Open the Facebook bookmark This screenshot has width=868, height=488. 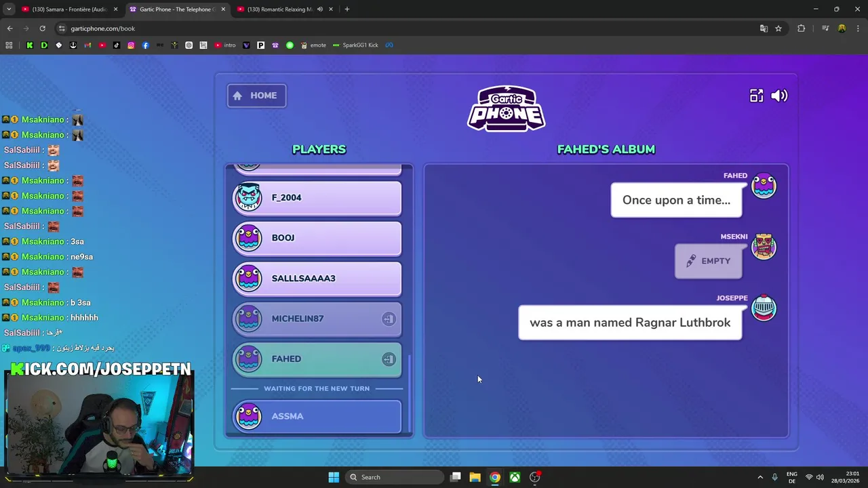pyautogui.click(x=145, y=45)
